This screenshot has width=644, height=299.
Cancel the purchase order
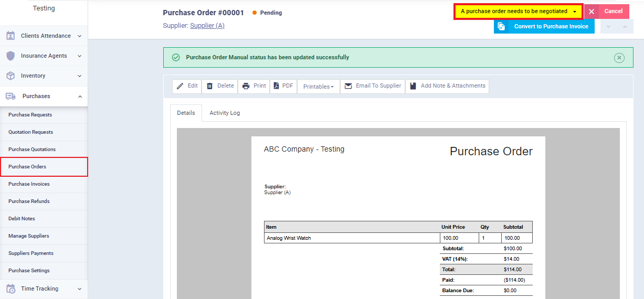tap(607, 12)
